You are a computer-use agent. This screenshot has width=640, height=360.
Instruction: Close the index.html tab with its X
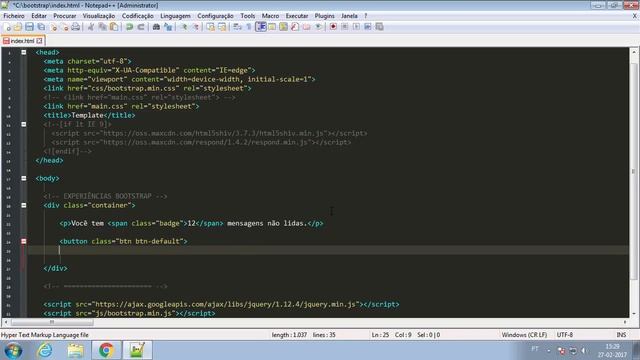(x=39, y=41)
